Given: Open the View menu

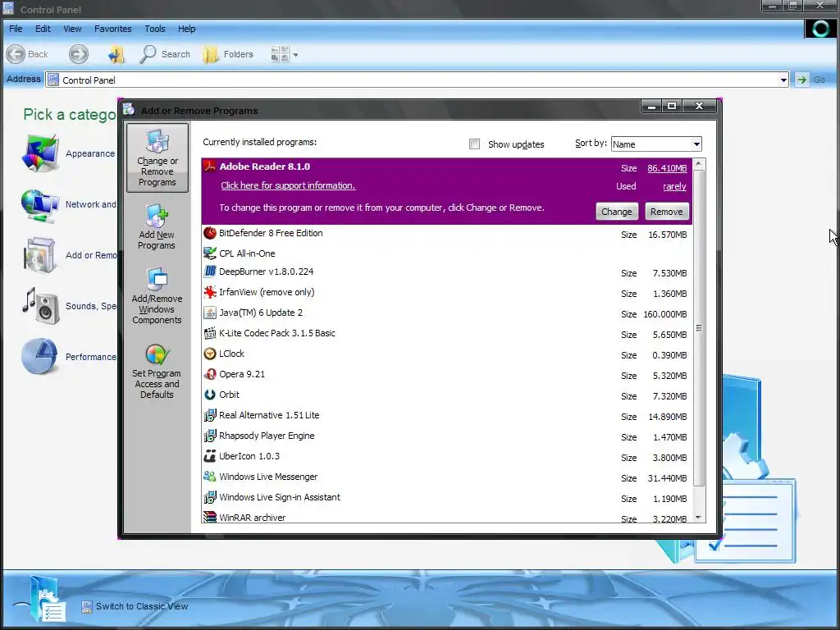Looking at the screenshot, I should pos(72,29).
